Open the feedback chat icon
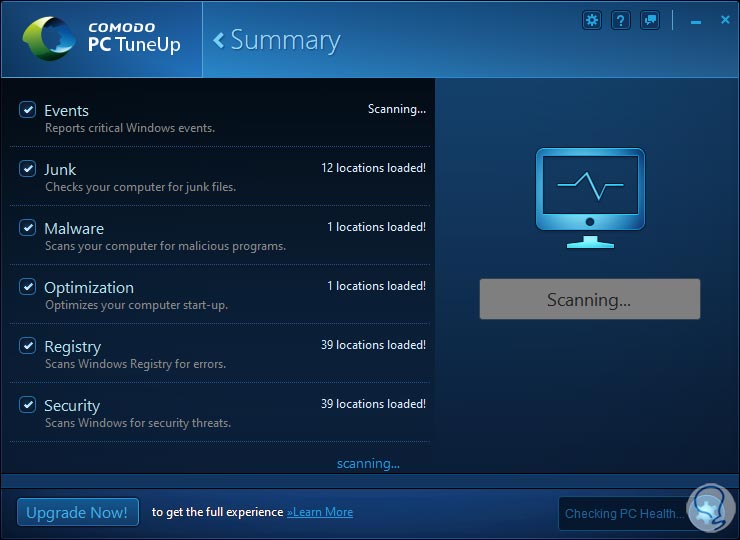This screenshot has width=740, height=540. click(x=650, y=20)
